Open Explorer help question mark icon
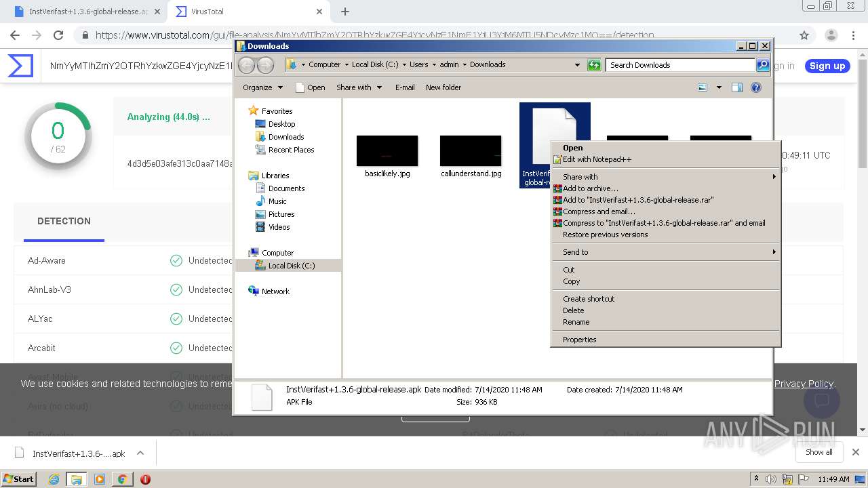 (756, 87)
